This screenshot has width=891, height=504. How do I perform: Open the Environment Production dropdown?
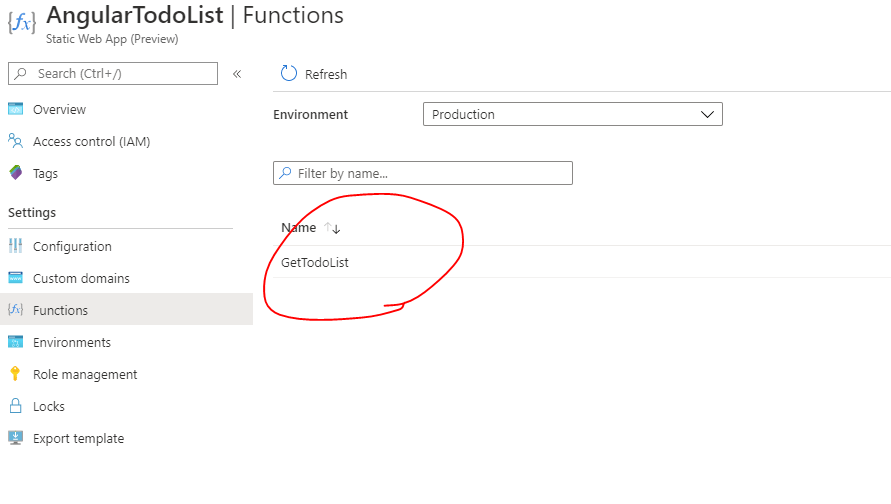[x=572, y=114]
